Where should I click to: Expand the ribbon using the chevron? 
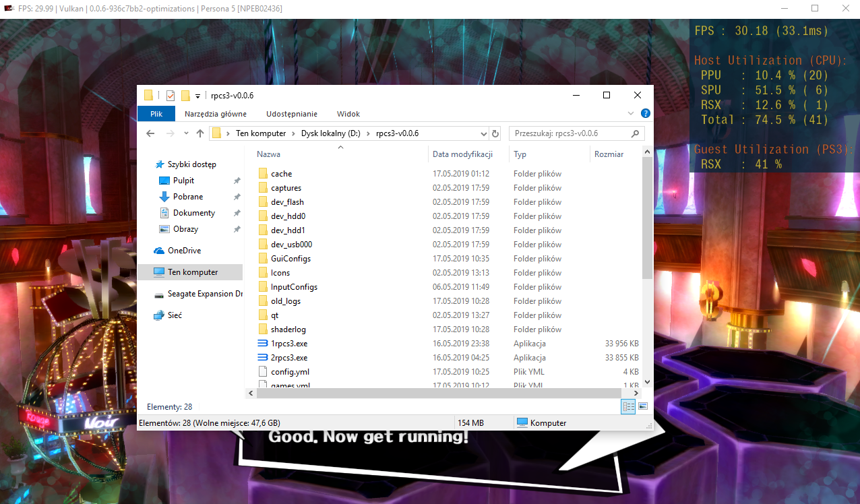[x=631, y=113]
